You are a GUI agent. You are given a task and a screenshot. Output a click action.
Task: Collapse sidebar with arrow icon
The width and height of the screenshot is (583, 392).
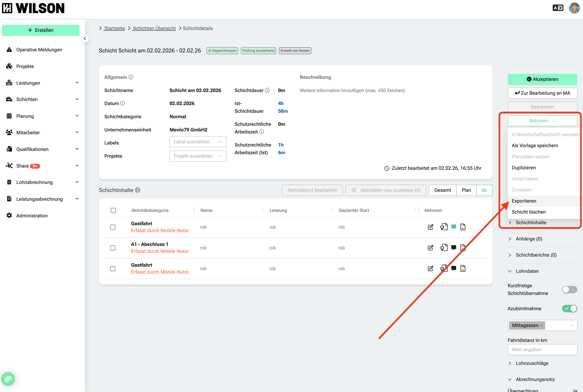[x=85, y=38]
